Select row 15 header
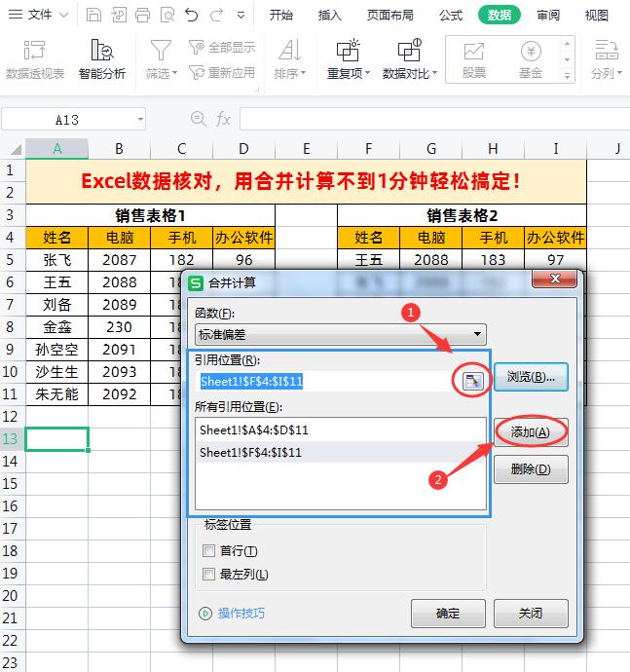The width and height of the screenshot is (630, 672). pos(11,483)
